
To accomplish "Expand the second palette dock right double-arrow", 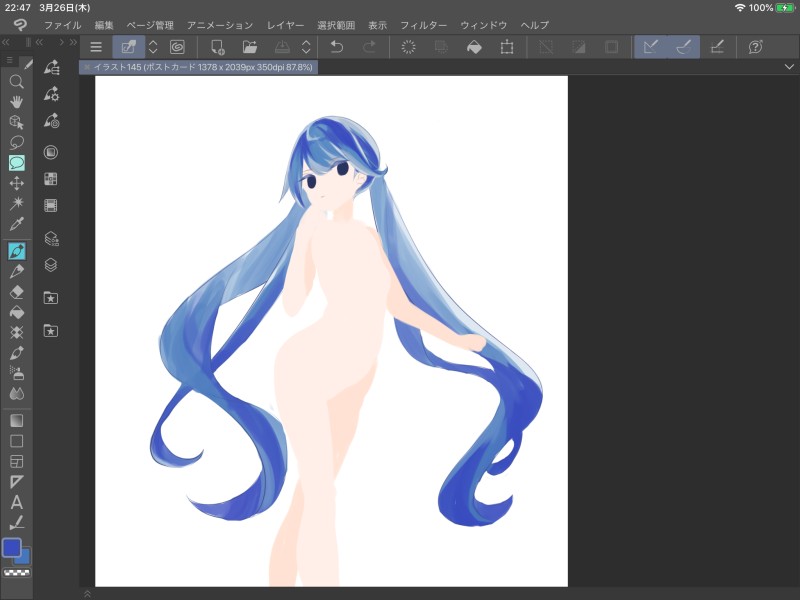I will (x=73, y=42).
